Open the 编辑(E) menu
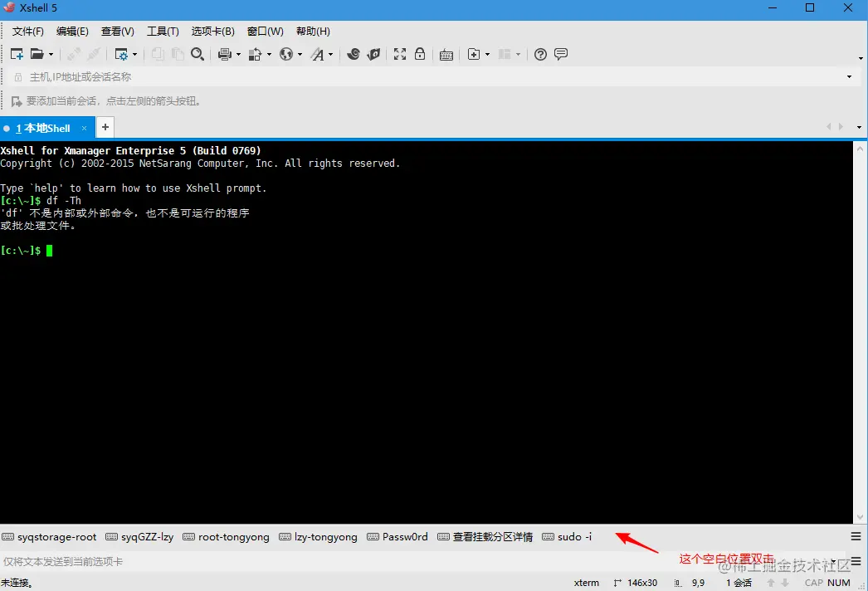This screenshot has width=868, height=591. click(72, 31)
